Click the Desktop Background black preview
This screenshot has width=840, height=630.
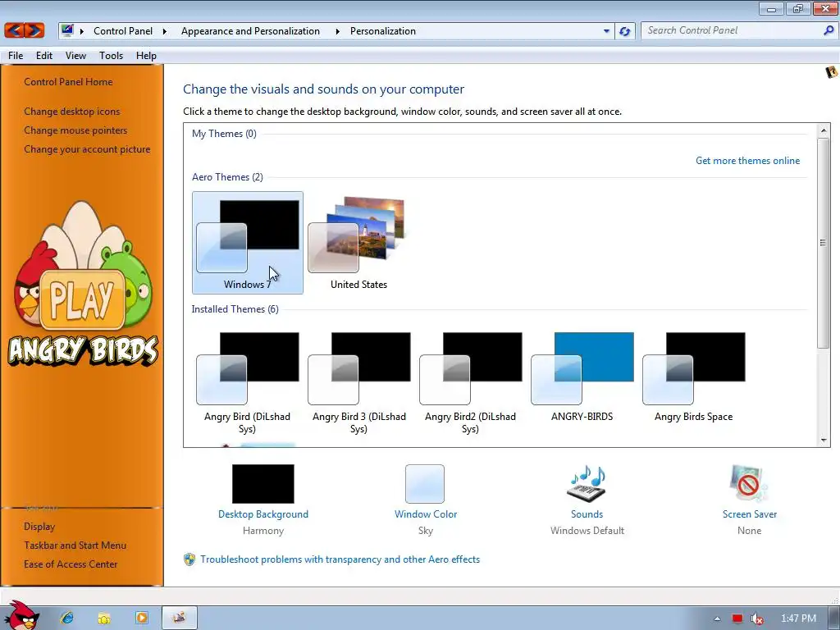[x=263, y=484]
